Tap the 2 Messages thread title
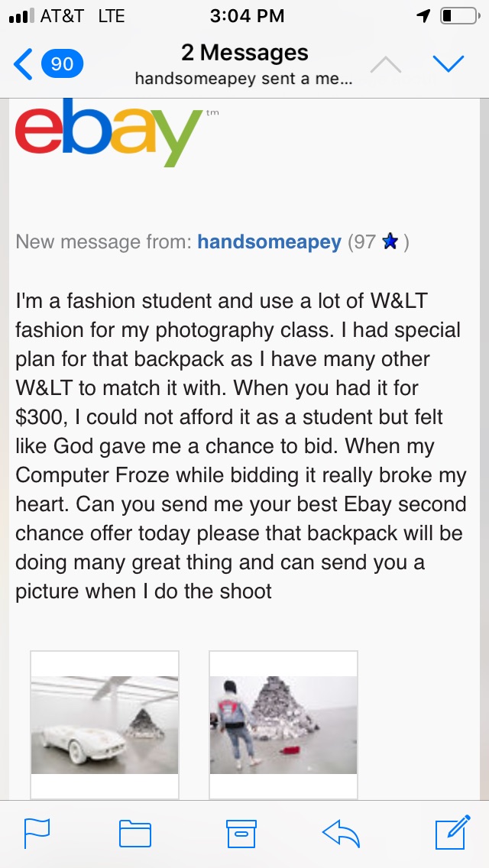The height and width of the screenshot is (868, 489). (x=244, y=53)
